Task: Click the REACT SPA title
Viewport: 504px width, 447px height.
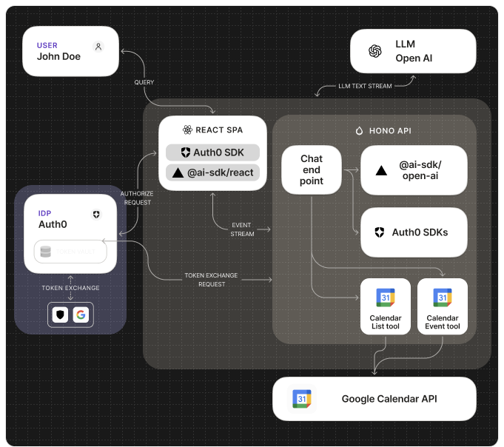Action: [219, 130]
